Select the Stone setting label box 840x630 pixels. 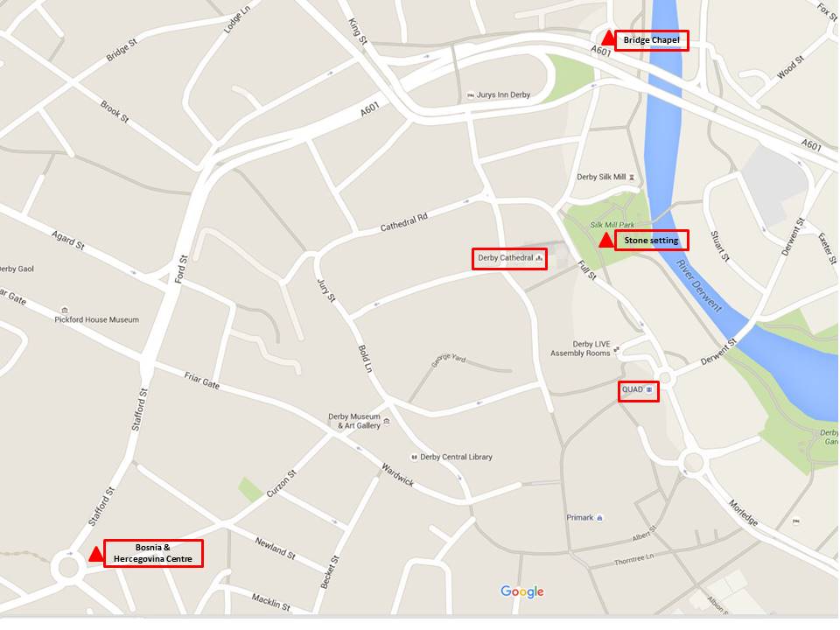[651, 241]
